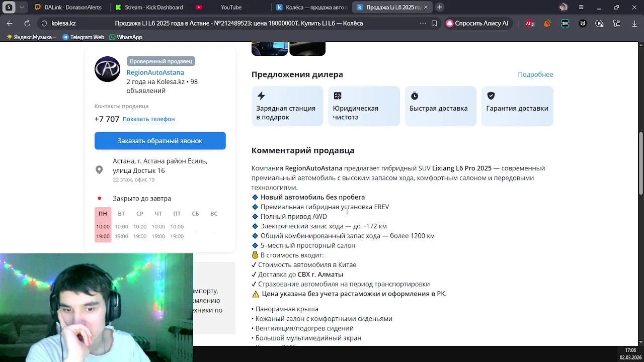This screenshot has height=362, width=644.
Task: Expand the tab groups dropdown arrow
Action: (22, 7)
